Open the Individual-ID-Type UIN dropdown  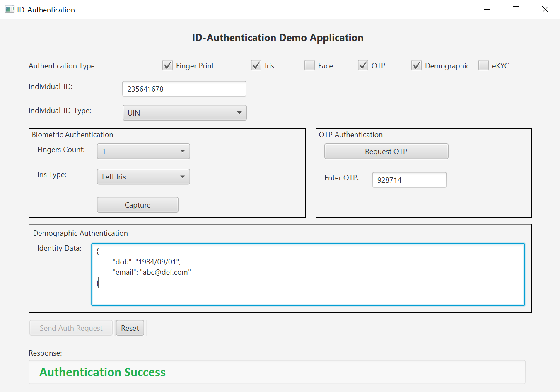(x=185, y=113)
